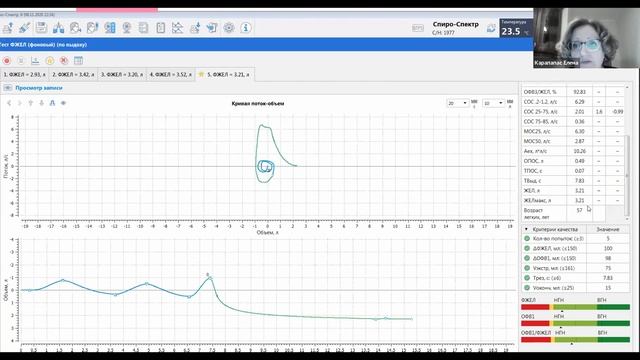Image resolution: width=640 pixels, height=360 pixels.
Task: Click the Значение column header
Action: (x=608, y=229)
